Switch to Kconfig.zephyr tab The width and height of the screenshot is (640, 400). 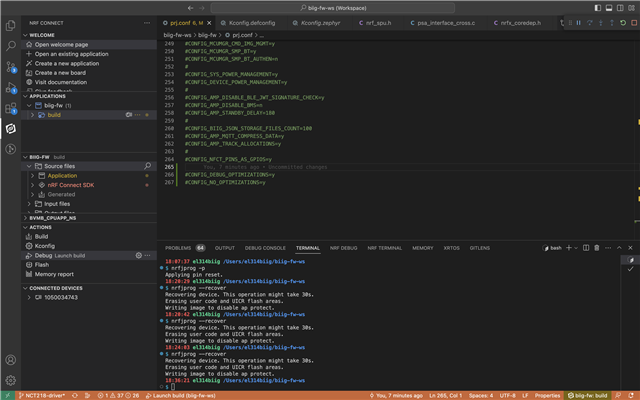(x=320, y=23)
